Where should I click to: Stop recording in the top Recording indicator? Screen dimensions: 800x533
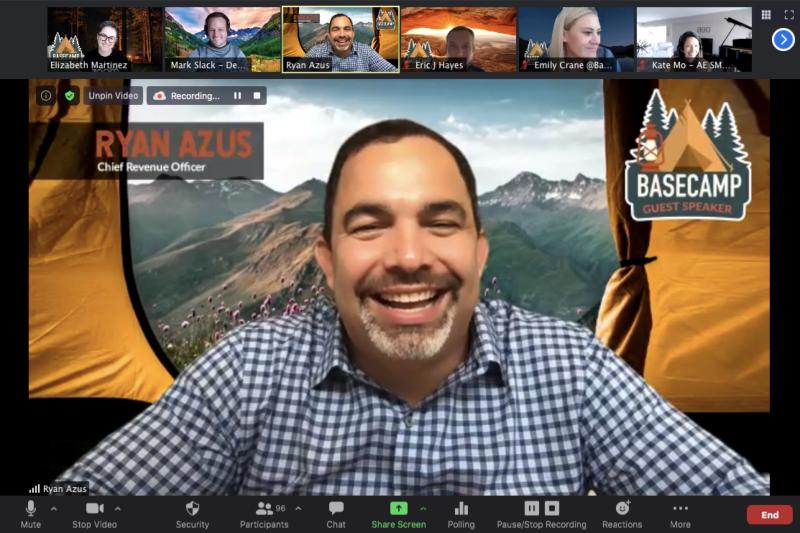tap(257, 96)
